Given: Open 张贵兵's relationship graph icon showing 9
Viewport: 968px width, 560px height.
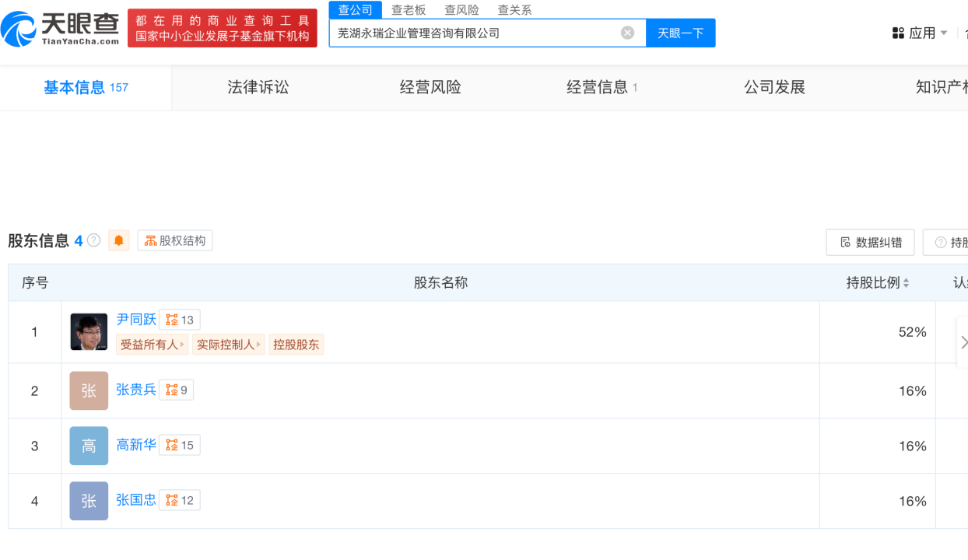Looking at the screenshot, I should [176, 390].
